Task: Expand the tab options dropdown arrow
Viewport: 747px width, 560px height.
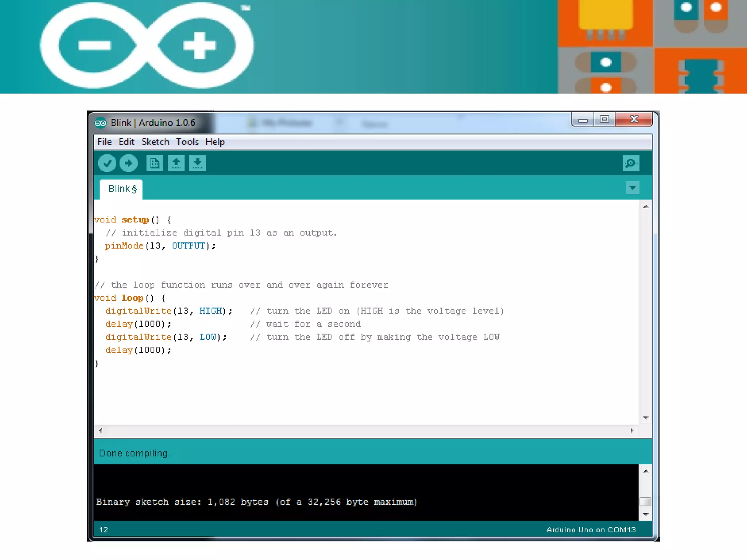Action: point(632,188)
